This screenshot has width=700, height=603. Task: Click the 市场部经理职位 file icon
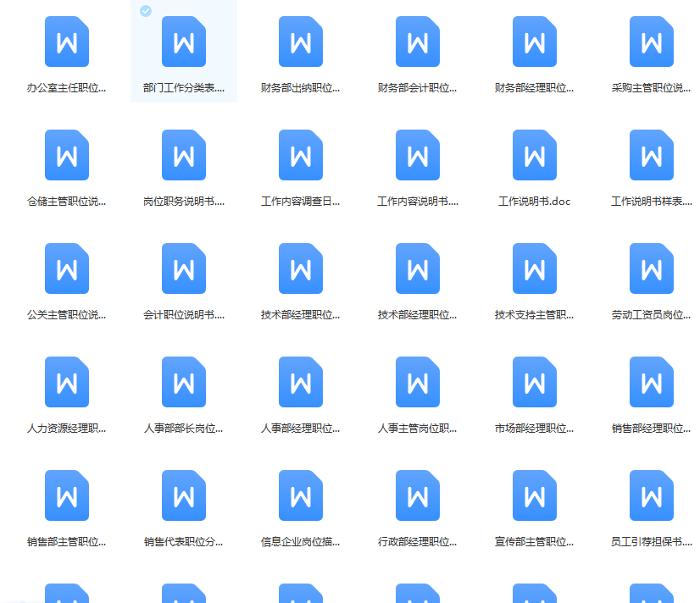coord(535,382)
